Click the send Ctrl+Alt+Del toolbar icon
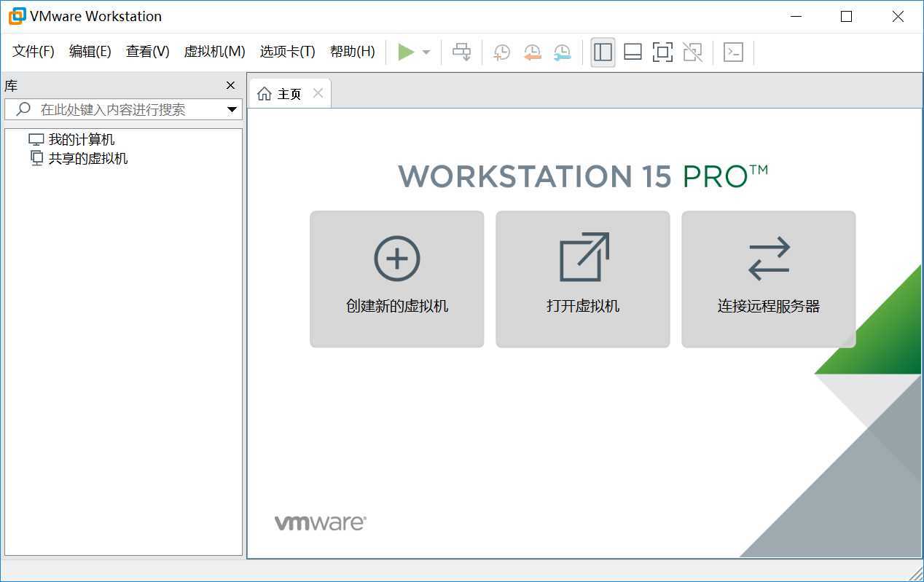 pyautogui.click(x=462, y=52)
